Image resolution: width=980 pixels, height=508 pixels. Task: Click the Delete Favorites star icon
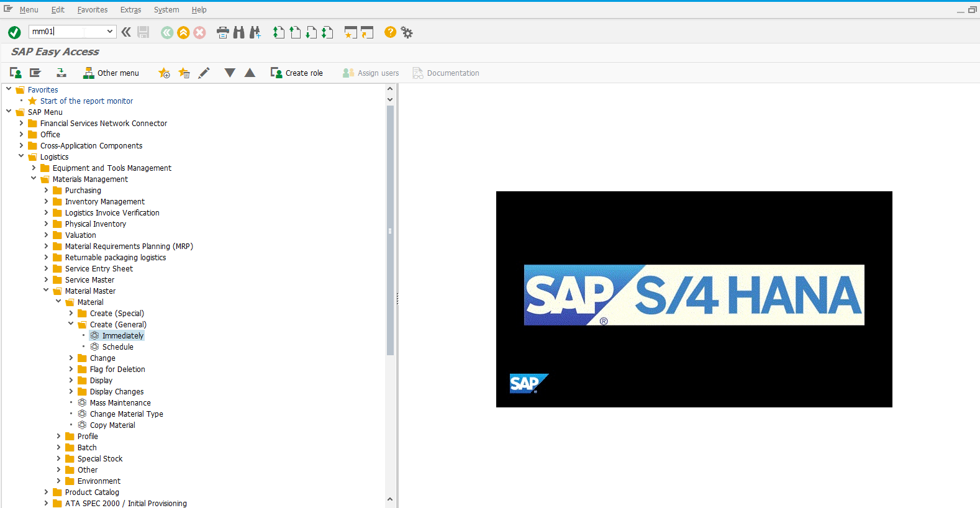[184, 73]
